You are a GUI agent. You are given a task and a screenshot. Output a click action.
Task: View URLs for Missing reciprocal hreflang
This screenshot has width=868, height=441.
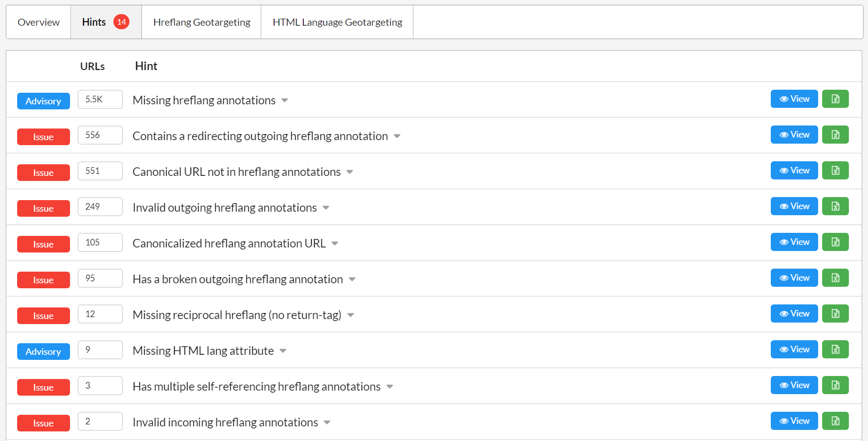(x=794, y=313)
